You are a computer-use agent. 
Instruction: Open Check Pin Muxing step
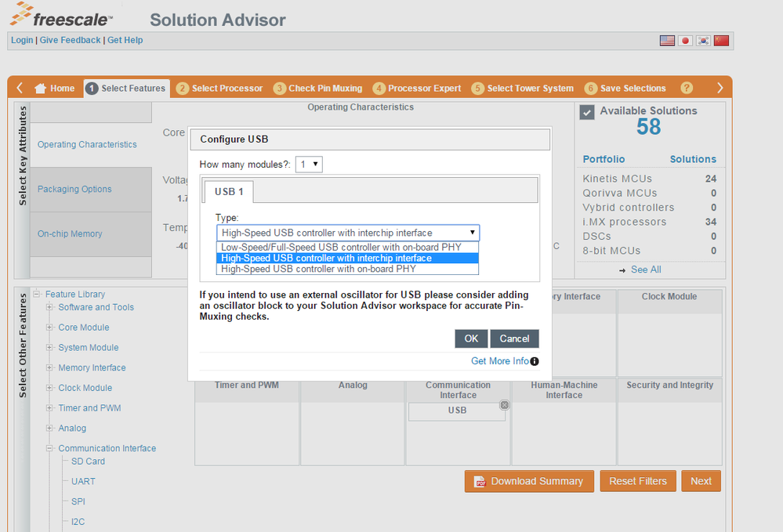point(318,89)
